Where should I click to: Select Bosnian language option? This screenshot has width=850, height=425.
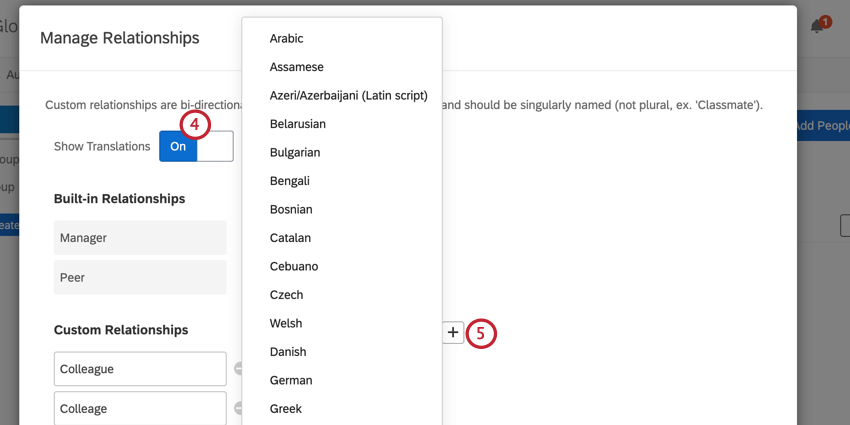291,209
